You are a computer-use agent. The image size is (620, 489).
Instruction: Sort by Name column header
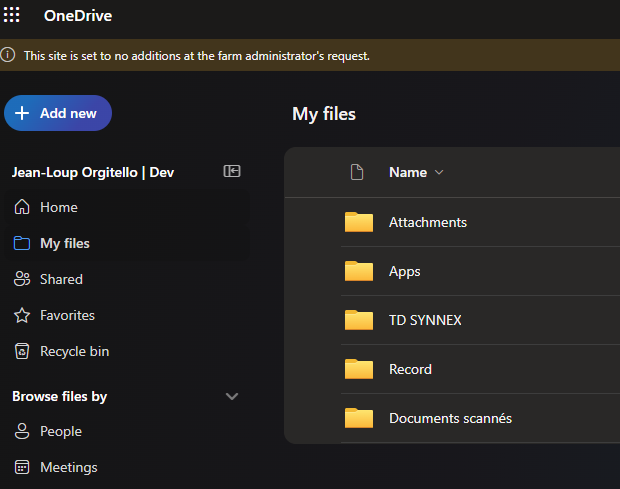pyautogui.click(x=408, y=172)
